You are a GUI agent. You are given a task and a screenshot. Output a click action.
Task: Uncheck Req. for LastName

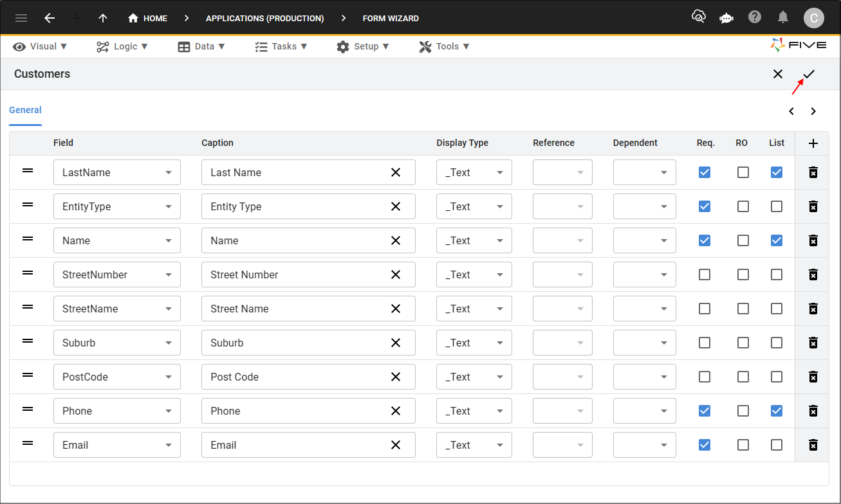click(705, 172)
